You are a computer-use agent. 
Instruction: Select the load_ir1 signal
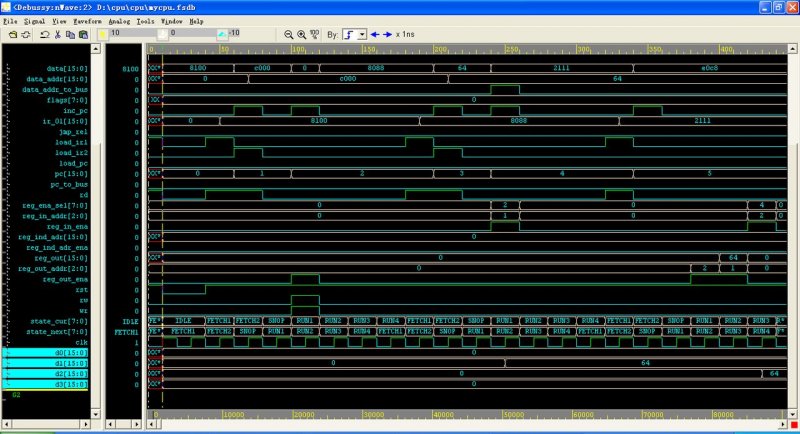(x=71, y=142)
